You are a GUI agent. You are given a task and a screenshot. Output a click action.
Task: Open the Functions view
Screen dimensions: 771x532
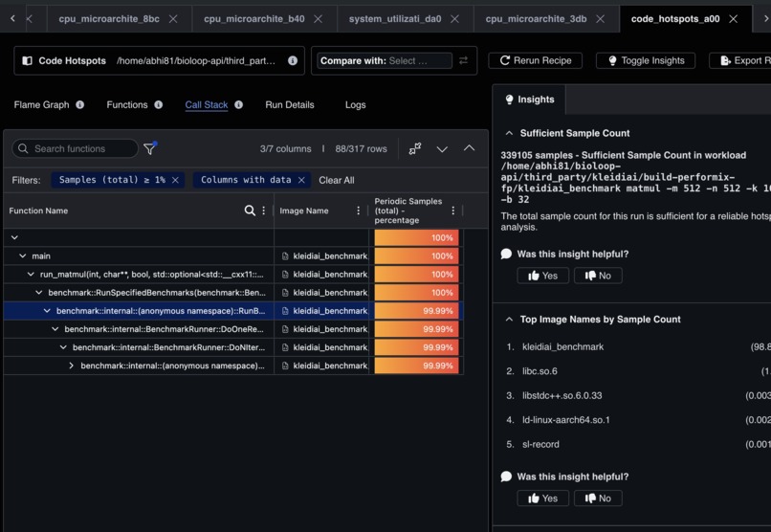[127, 104]
